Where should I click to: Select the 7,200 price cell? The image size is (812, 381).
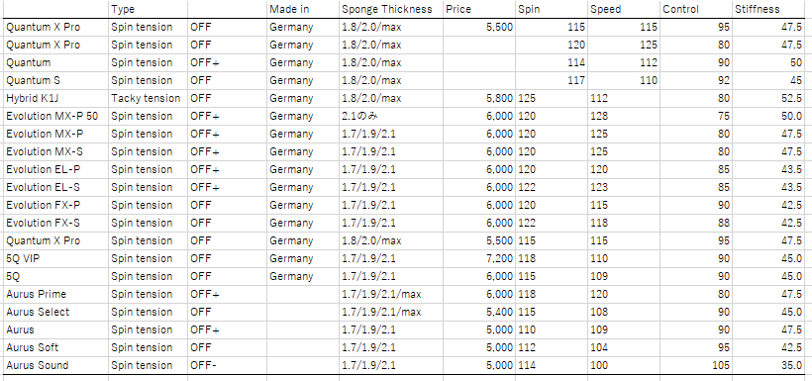tap(479, 258)
